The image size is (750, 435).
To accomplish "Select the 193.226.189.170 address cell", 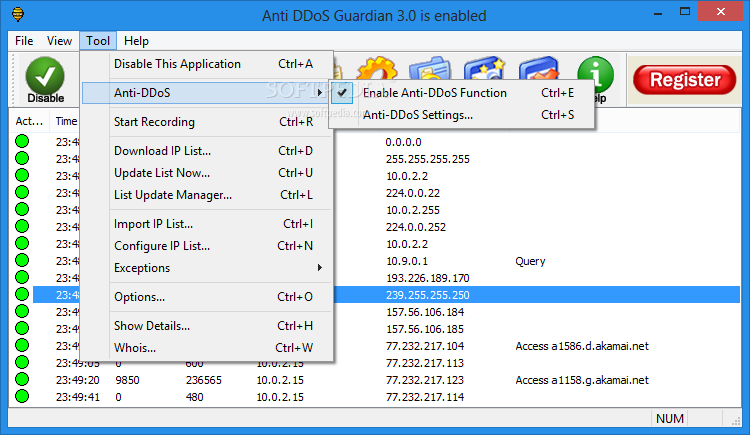I will [428, 278].
